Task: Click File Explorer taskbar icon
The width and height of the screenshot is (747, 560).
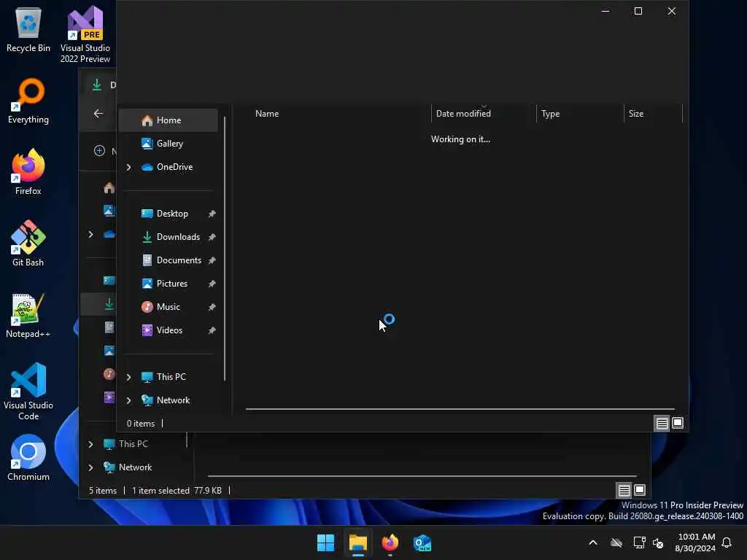Action: (x=358, y=542)
